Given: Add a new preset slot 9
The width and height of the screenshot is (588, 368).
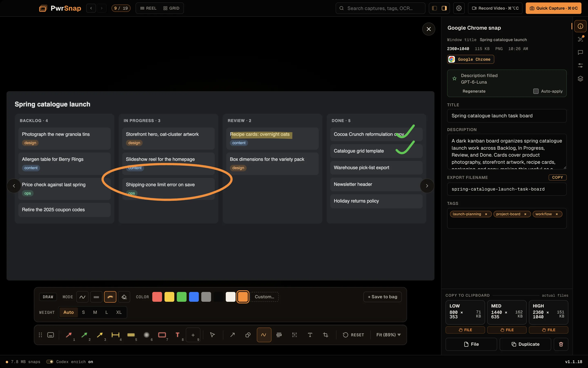Looking at the screenshot, I should point(193,335).
